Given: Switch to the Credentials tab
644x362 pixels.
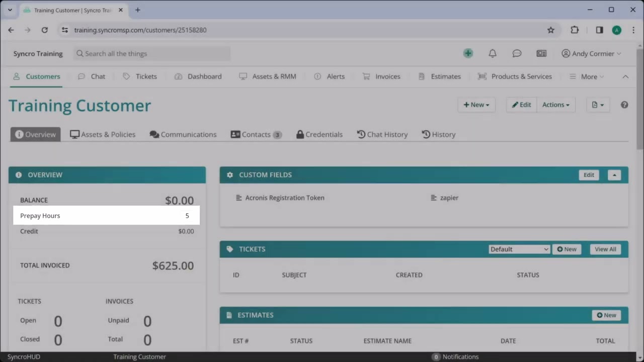Looking at the screenshot, I should coord(319,134).
